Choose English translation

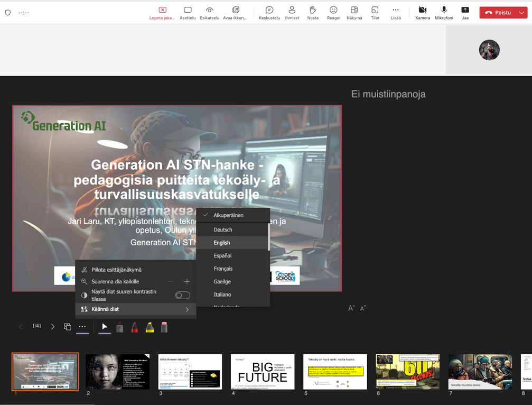pos(232,243)
